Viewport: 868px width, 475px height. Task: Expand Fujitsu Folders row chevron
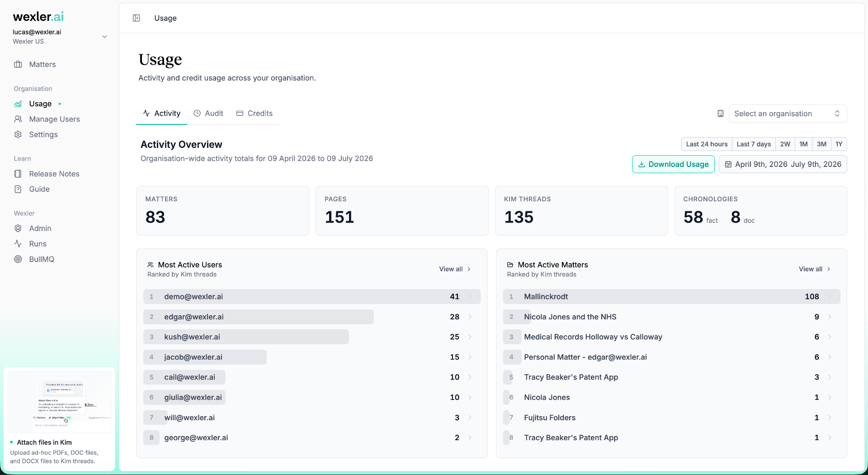[830, 418]
